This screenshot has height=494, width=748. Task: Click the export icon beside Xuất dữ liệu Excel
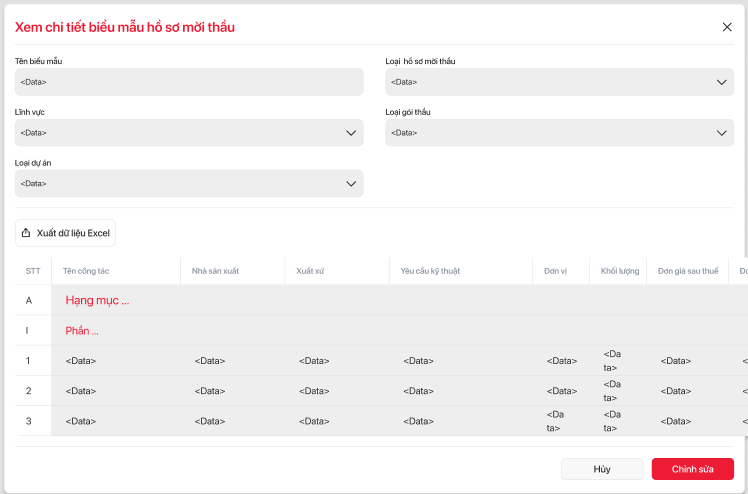(x=26, y=233)
